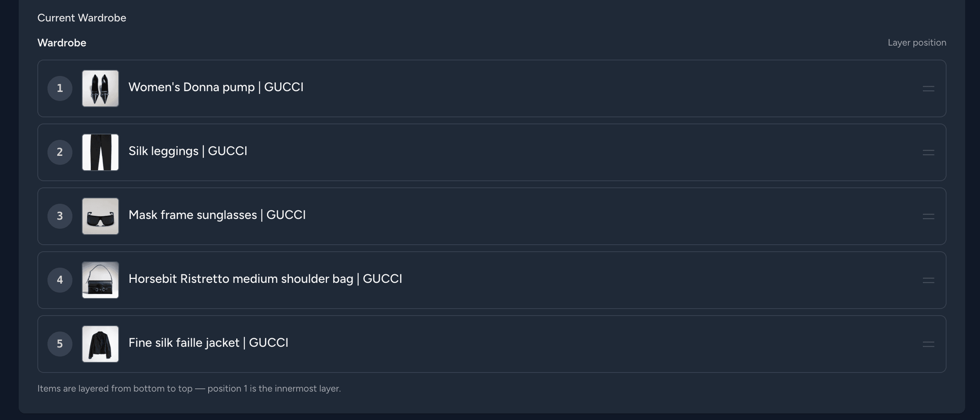Click the Silk leggings | GUCCI title
This screenshot has width=980, height=420.
(188, 151)
